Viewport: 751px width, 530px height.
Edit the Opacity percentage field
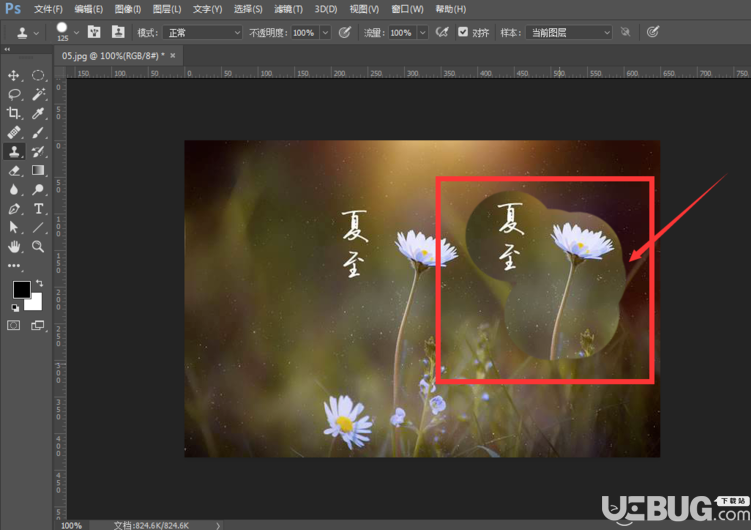(305, 33)
